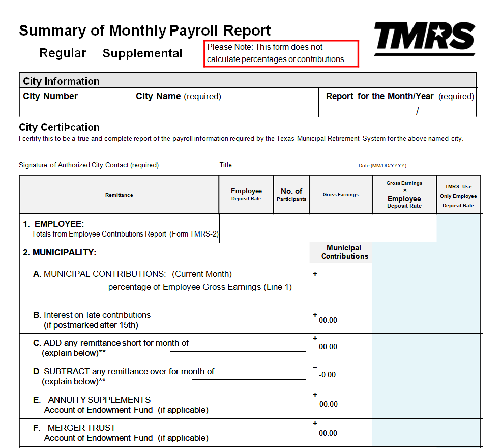Click the Date (MM/DD/YYYY) line
Image resolution: width=501 pixels, height=448 pixels.
417,156
